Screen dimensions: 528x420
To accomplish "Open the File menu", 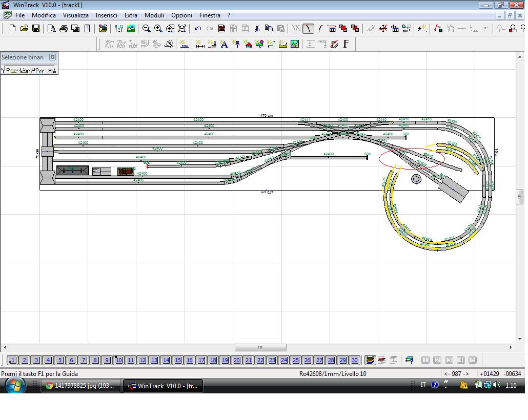I will 20,15.
